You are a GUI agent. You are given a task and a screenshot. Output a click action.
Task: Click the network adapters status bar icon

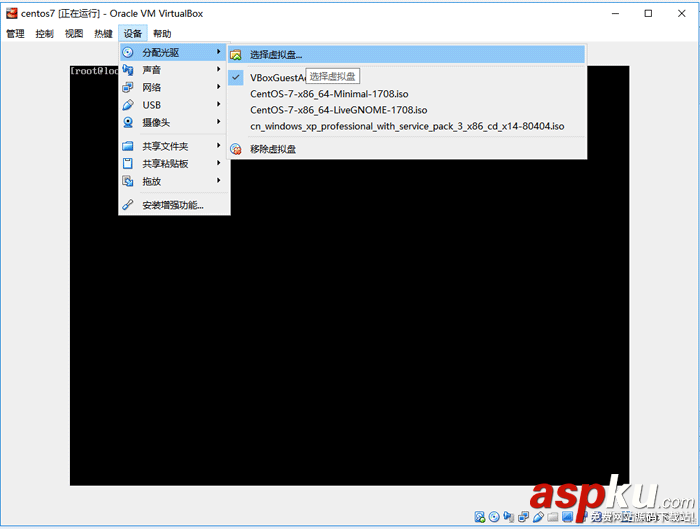tap(523, 517)
